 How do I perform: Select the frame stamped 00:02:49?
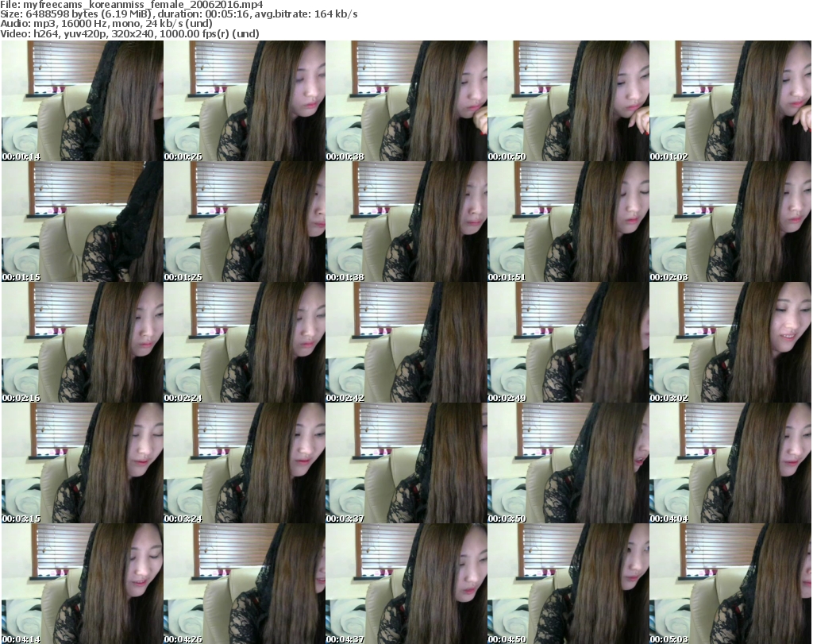[x=568, y=342]
